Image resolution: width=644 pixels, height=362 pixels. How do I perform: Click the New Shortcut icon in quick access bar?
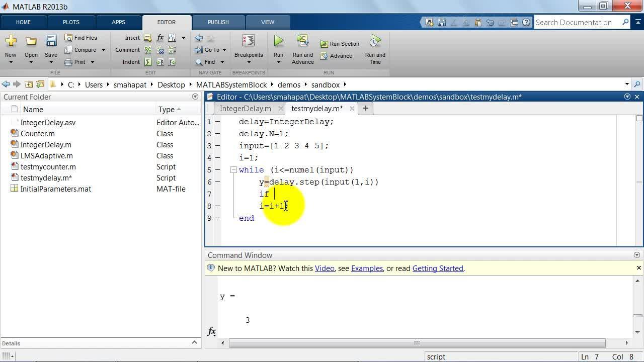pos(429,22)
